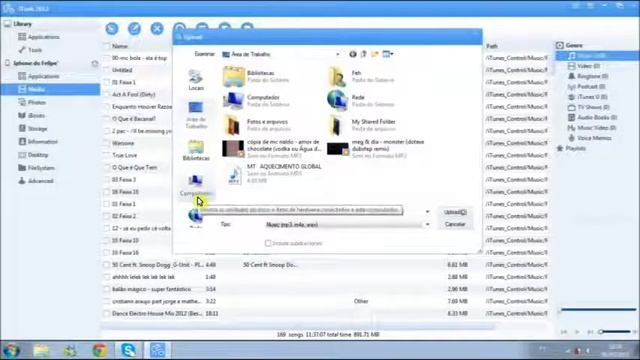Select Video in the Genre panel
The image size is (640, 360).
(x=584, y=66)
